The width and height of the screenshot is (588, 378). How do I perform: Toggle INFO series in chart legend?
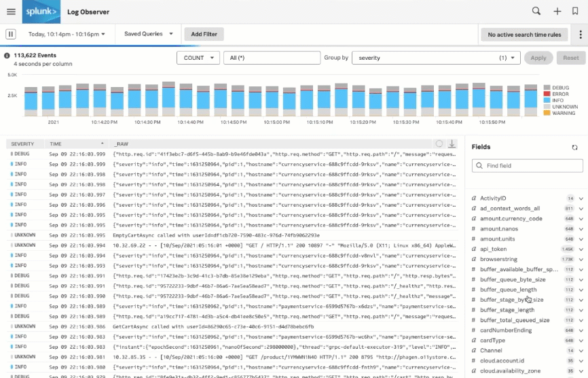(x=553, y=100)
